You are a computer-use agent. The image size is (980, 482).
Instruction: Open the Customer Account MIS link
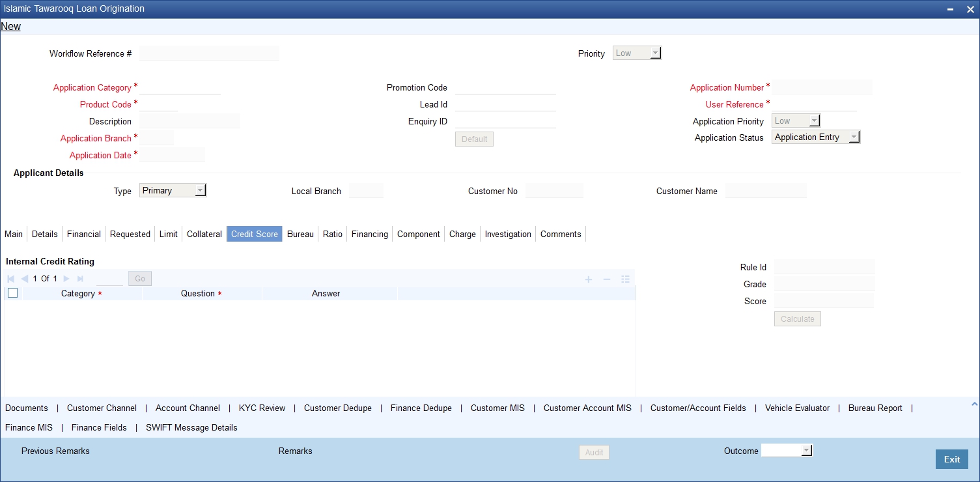(x=587, y=408)
